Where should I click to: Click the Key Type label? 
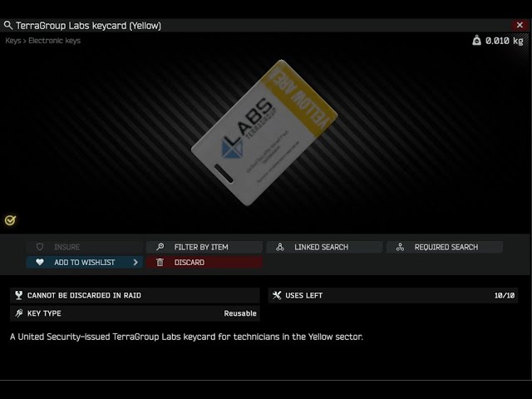[44, 313]
